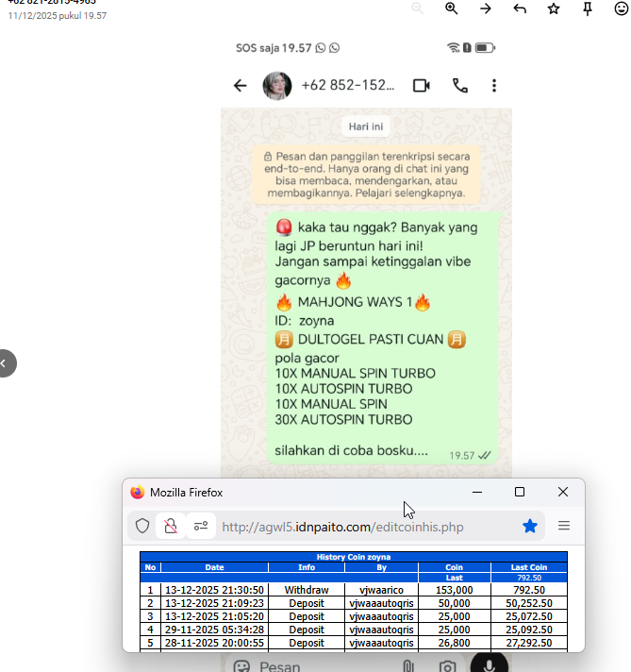The image size is (631, 672).
Task: Select the 25,072.50 last coin value
Action: (529, 616)
